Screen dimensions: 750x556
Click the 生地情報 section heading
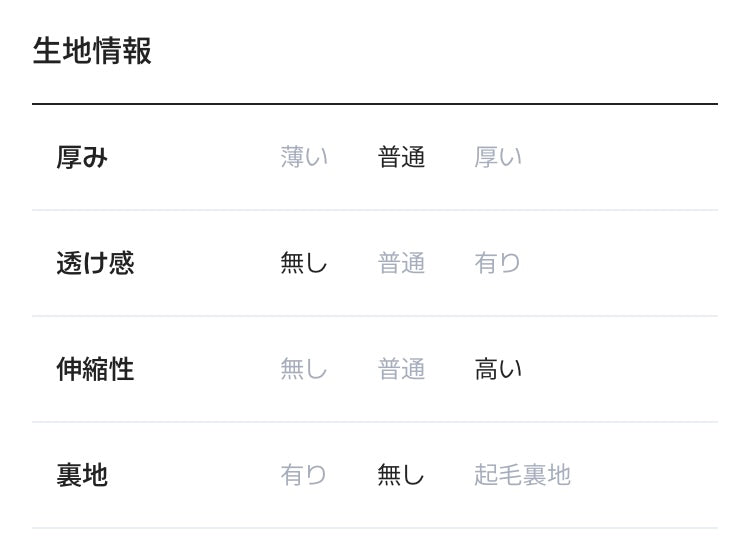[92, 51]
